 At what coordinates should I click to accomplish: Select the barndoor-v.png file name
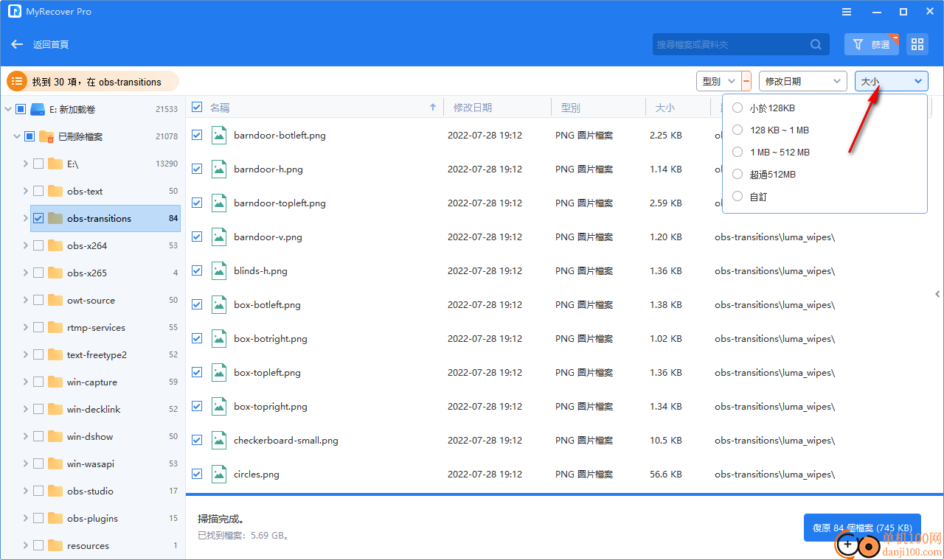268,237
